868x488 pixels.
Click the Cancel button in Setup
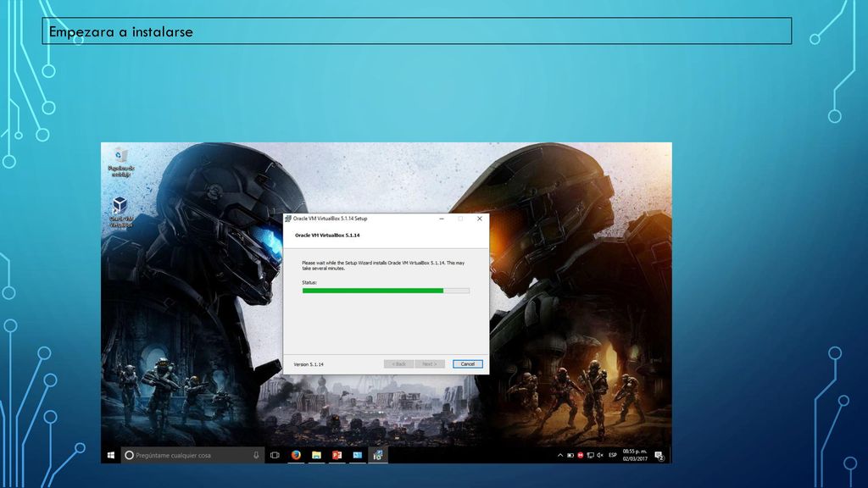click(x=468, y=364)
